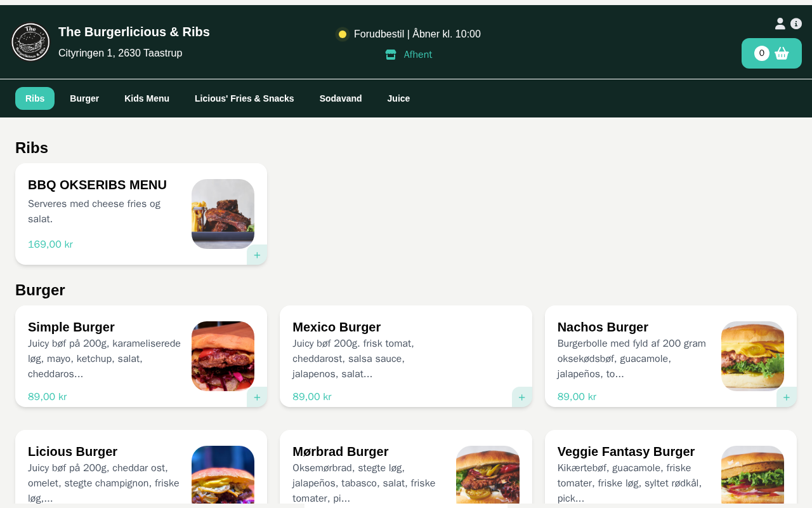
Task: Click the restaurant name in the header
Action: [134, 32]
